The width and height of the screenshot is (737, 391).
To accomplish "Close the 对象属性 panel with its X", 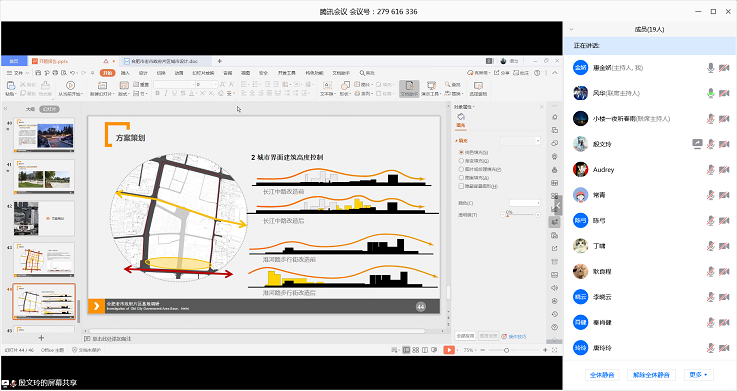I will 541,107.
